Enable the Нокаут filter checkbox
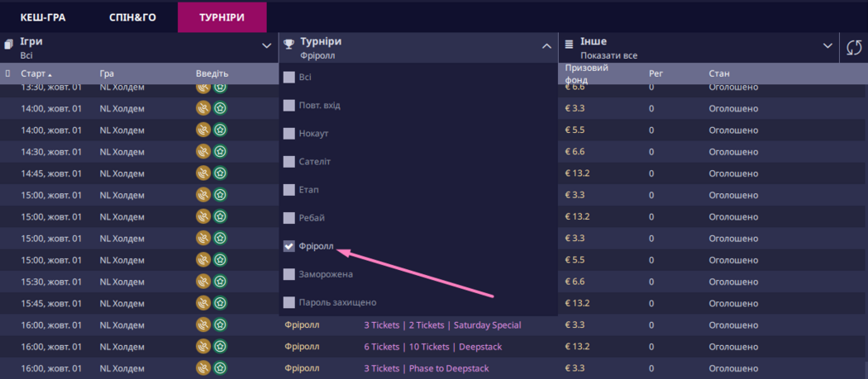 [x=289, y=133]
